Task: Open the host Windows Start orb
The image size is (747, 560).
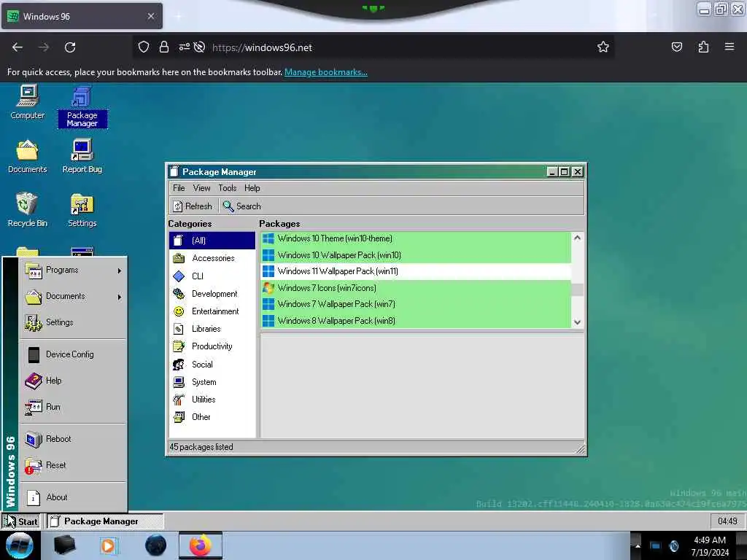Action: coord(19,545)
